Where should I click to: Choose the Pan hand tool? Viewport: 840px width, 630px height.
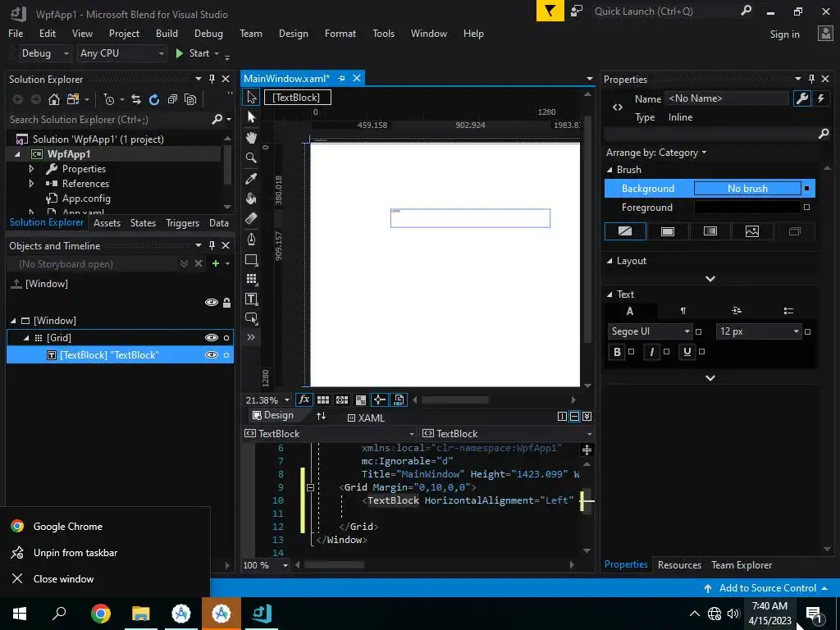pyautogui.click(x=251, y=138)
